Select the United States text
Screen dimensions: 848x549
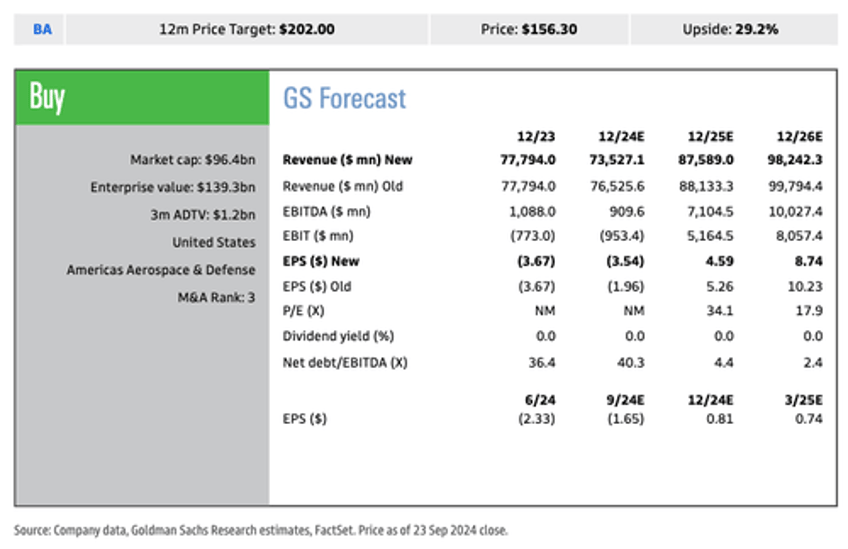pyautogui.click(x=214, y=242)
